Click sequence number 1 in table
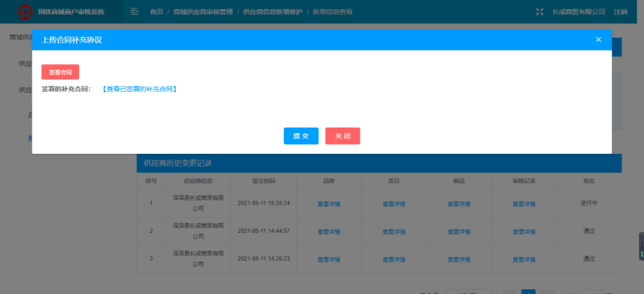Viewport: 644px width, 294px height. 151,203
